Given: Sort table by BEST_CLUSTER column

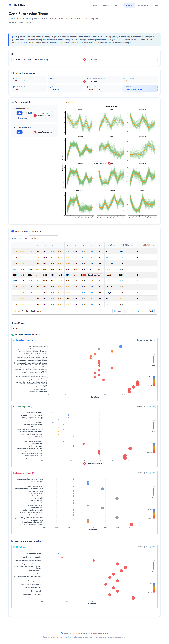Looking at the screenshot, I should [x=147, y=245].
